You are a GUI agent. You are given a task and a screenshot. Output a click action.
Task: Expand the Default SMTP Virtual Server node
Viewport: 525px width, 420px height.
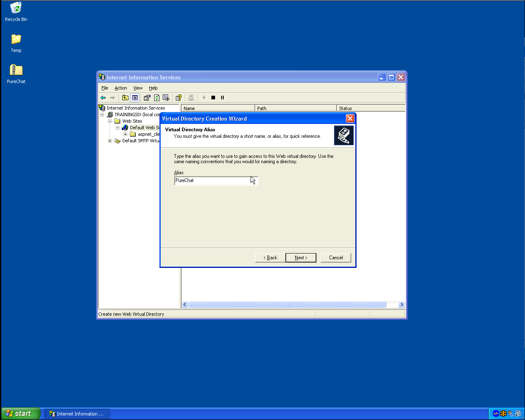[110, 141]
